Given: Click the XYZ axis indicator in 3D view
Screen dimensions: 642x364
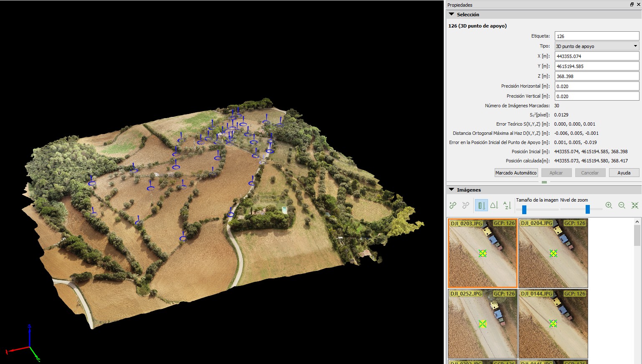Looking at the screenshot, I should coord(24,343).
